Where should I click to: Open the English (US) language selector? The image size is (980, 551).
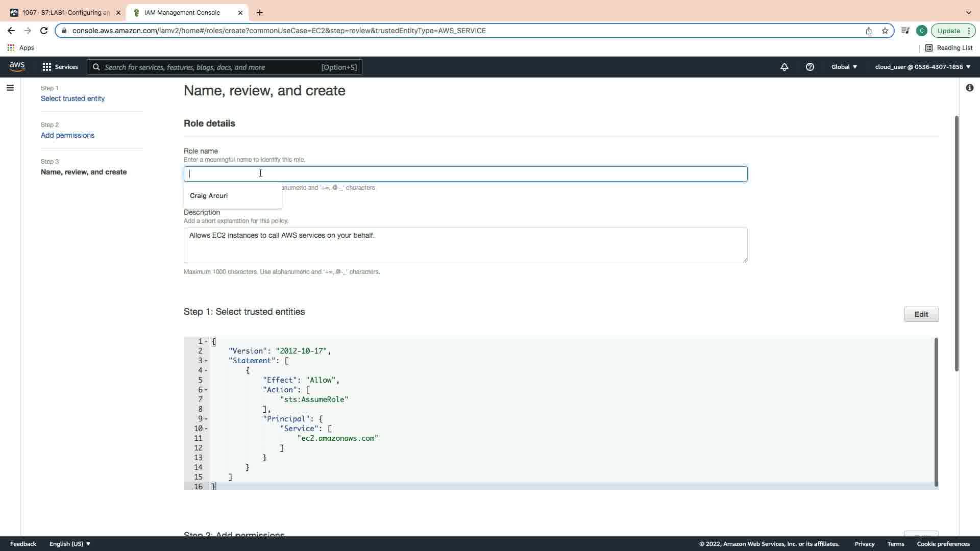[70, 544]
